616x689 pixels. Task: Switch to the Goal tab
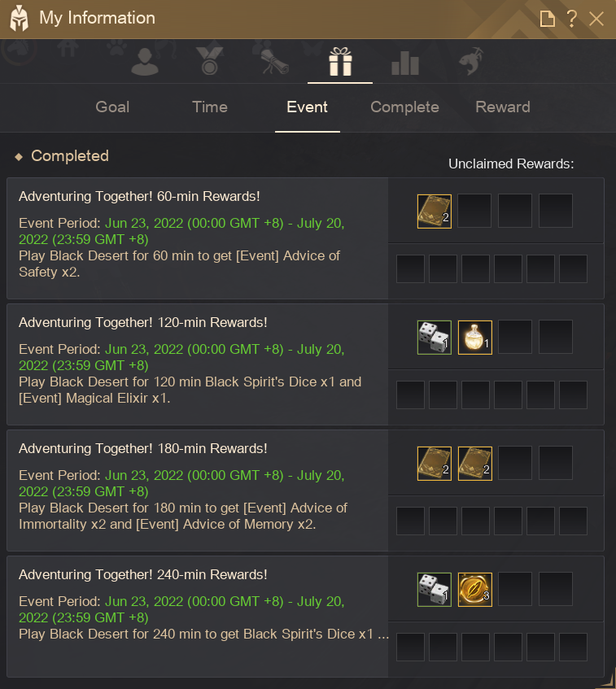click(112, 107)
